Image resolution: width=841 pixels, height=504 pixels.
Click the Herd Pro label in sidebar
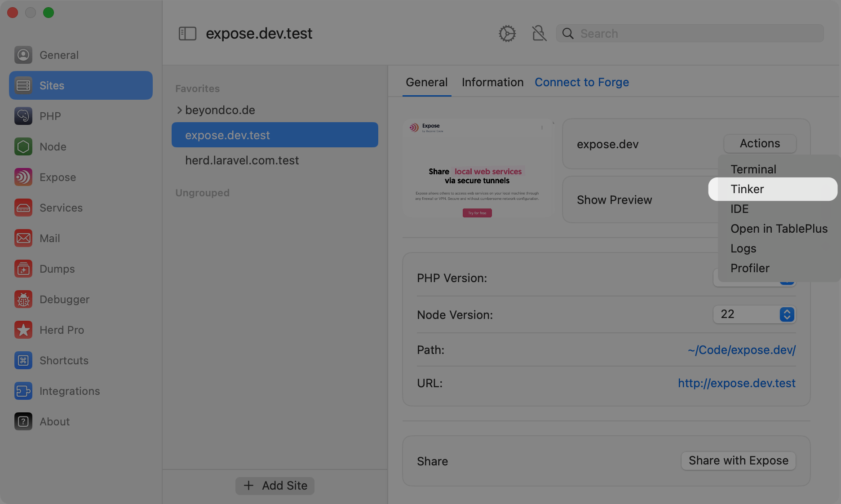point(62,330)
